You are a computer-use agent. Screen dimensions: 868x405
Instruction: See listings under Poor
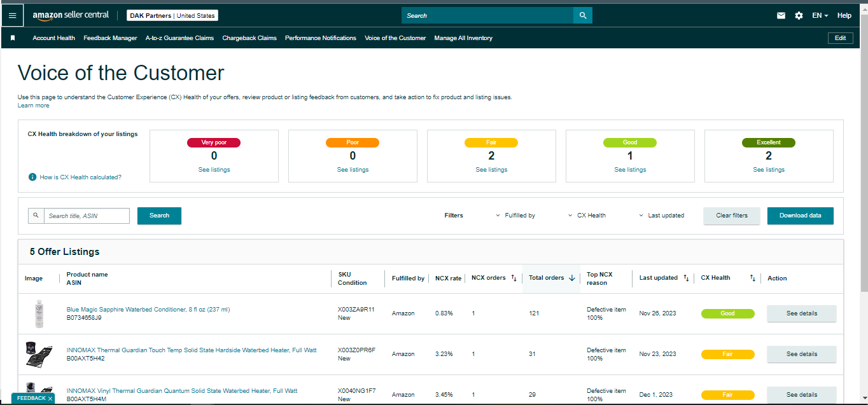click(353, 170)
